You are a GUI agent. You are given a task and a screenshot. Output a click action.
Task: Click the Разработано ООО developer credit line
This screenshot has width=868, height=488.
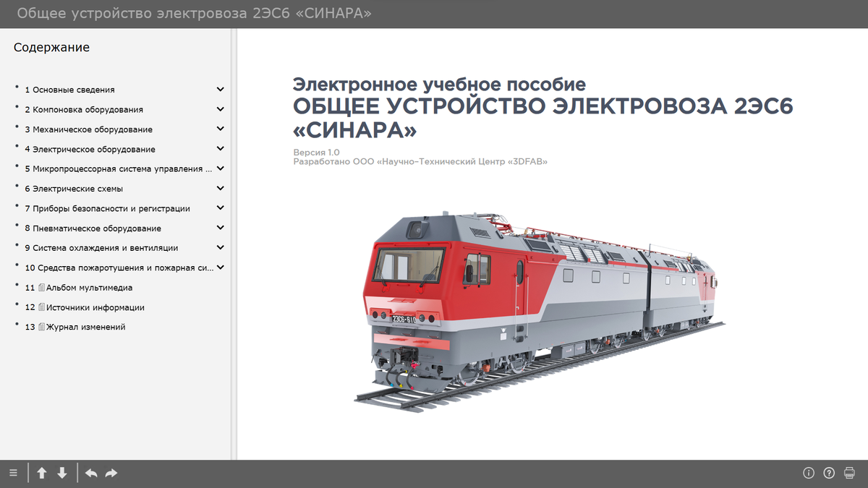tap(420, 162)
